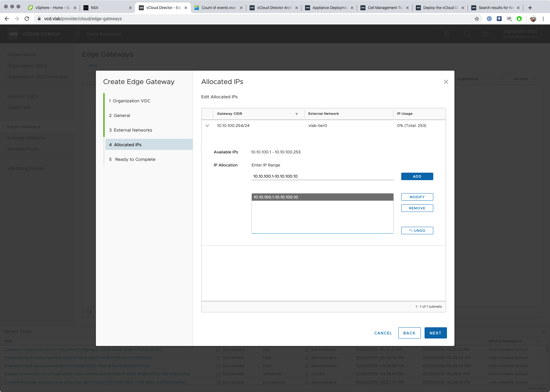The image size is (550, 392).
Task: Switch to Count of events over tab
Action: point(218,8)
